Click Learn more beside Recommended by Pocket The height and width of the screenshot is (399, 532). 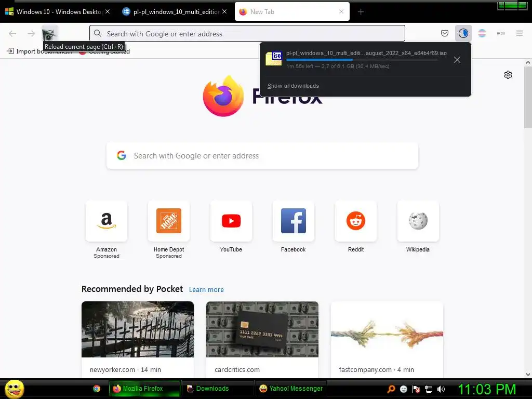[x=206, y=290]
